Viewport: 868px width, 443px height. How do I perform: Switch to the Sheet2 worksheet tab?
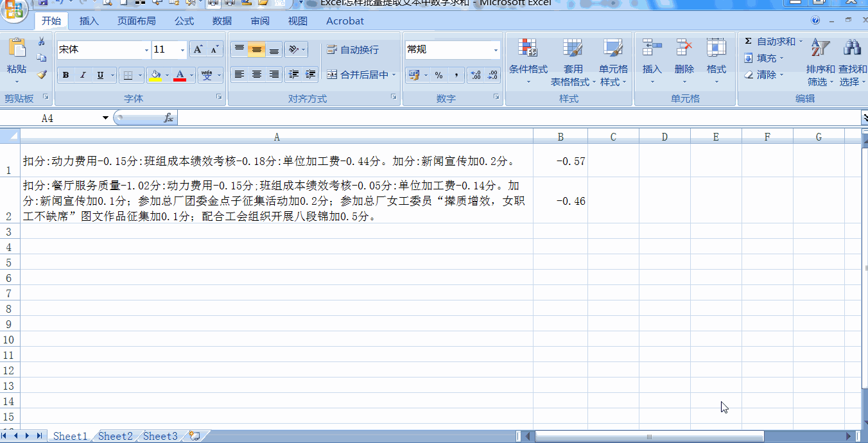coord(115,436)
